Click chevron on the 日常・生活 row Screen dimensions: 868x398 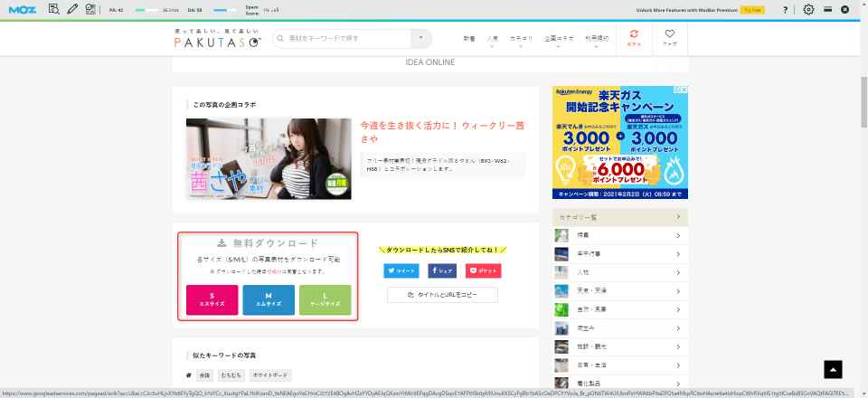click(678, 365)
